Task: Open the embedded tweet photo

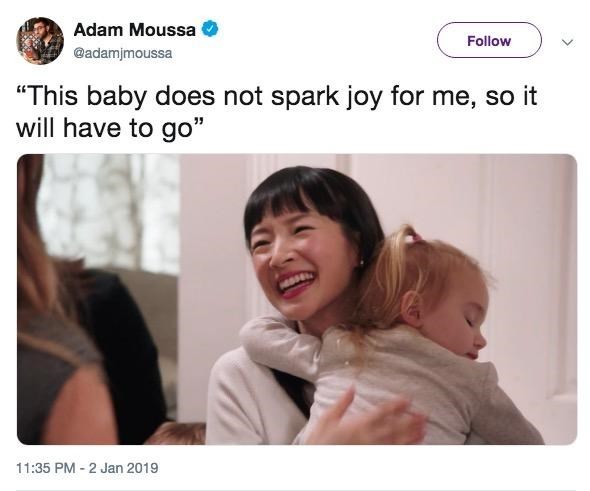Action: pos(297,299)
